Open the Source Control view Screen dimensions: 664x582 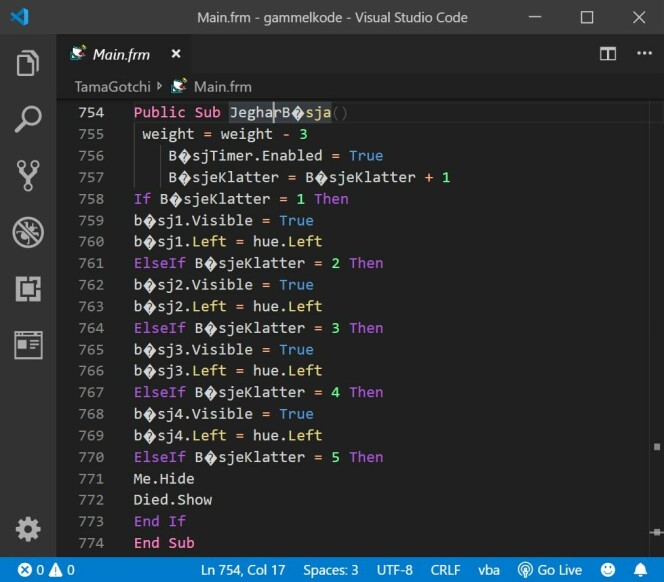click(28, 175)
